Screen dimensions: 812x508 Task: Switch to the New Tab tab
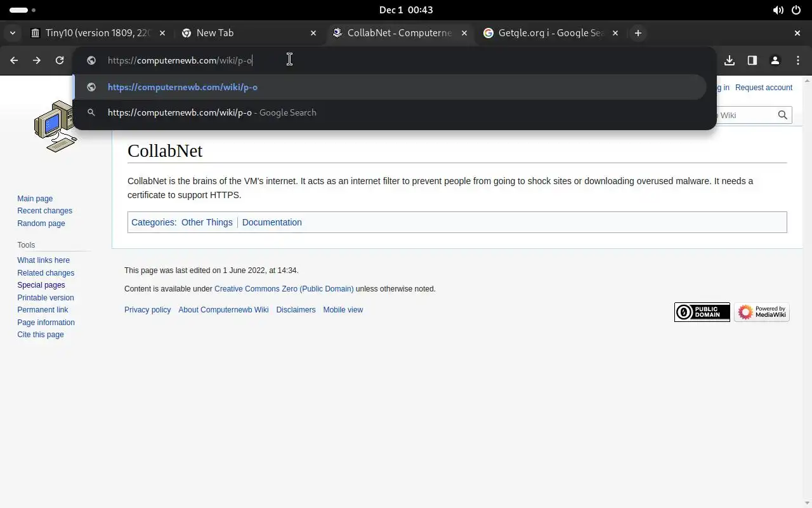pyautogui.click(x=249, y=33)
